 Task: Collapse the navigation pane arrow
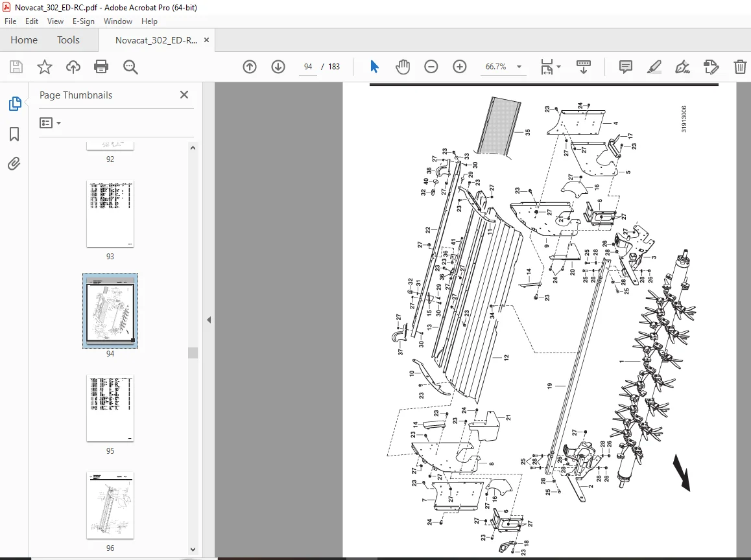(209, 320)
